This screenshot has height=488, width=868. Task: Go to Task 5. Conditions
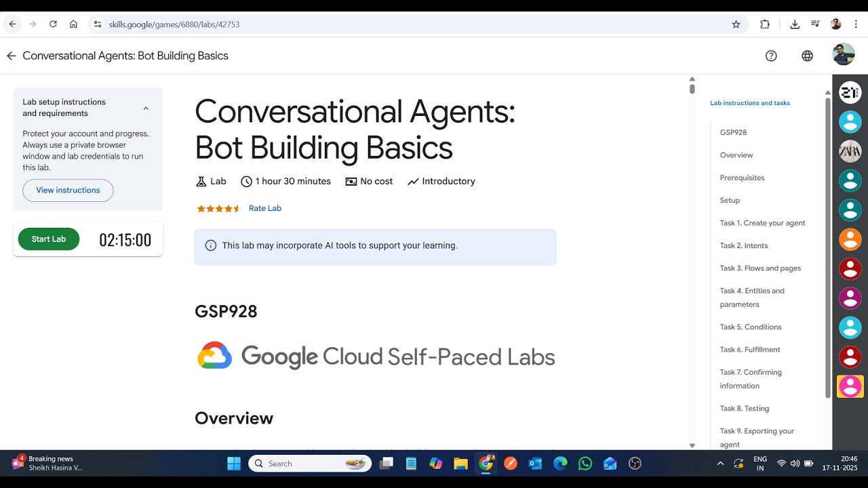[751, 327]
